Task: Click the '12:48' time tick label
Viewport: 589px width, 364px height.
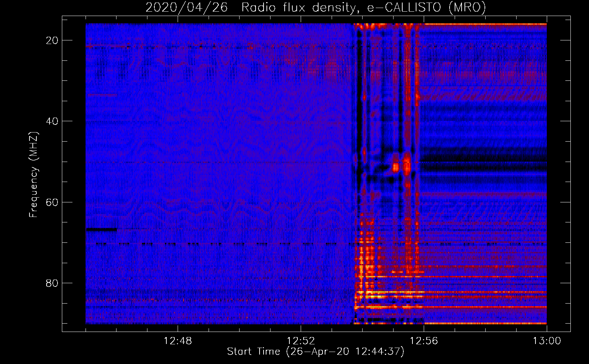Action: coord(178,341)
